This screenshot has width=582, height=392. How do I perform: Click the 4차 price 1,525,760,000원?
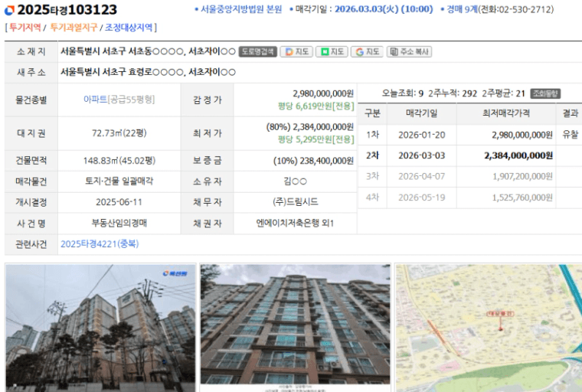point(522,198)
